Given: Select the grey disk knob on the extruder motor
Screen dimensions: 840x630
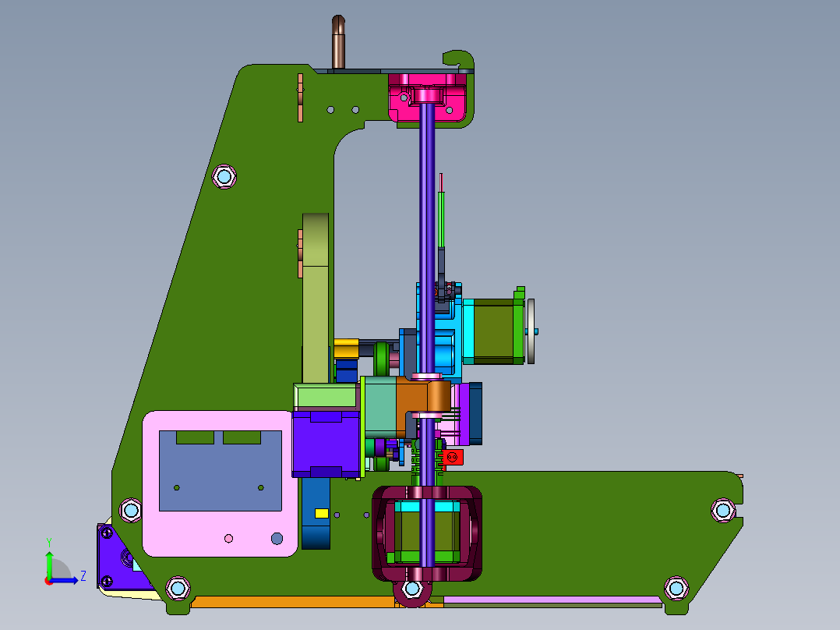Looking at the screenshot, I should [531, 331].
